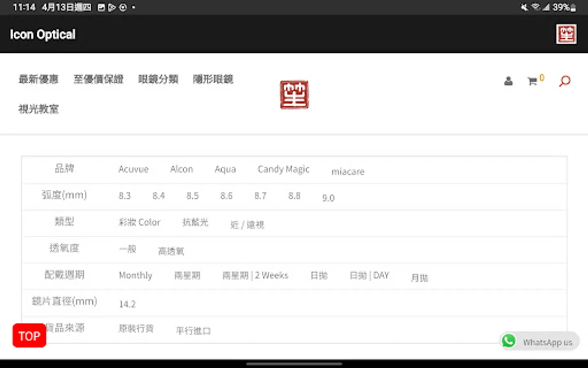Tap the muted sound status icon

click(x=524, y=7)
